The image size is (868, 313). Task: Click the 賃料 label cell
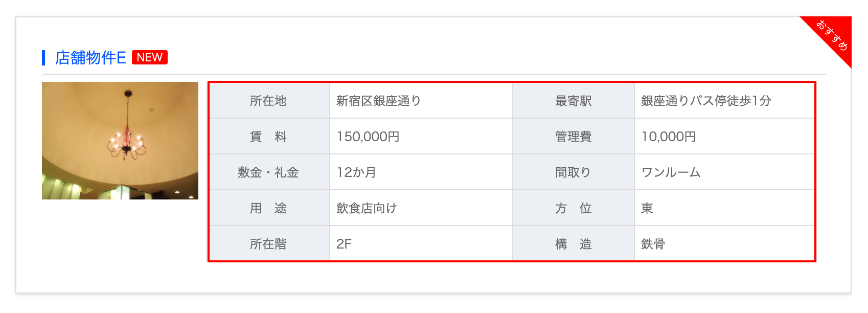268,137
